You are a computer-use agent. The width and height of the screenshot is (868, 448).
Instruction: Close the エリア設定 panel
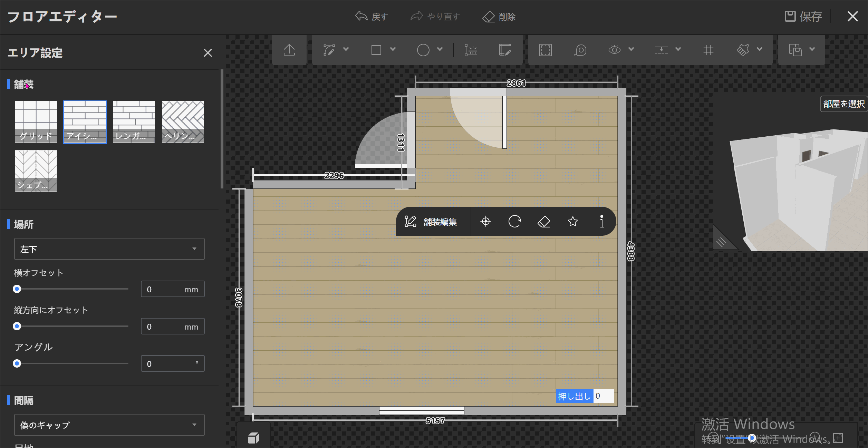[208, 53]
